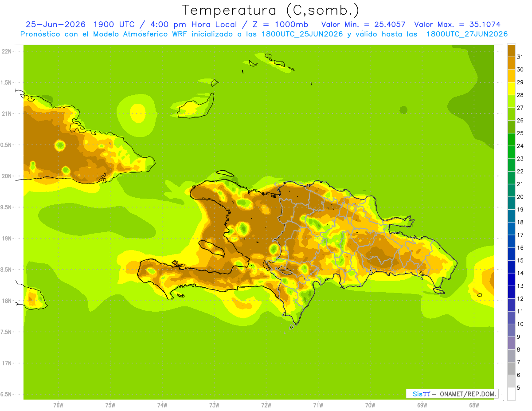Click the legend value '25'

520,133
